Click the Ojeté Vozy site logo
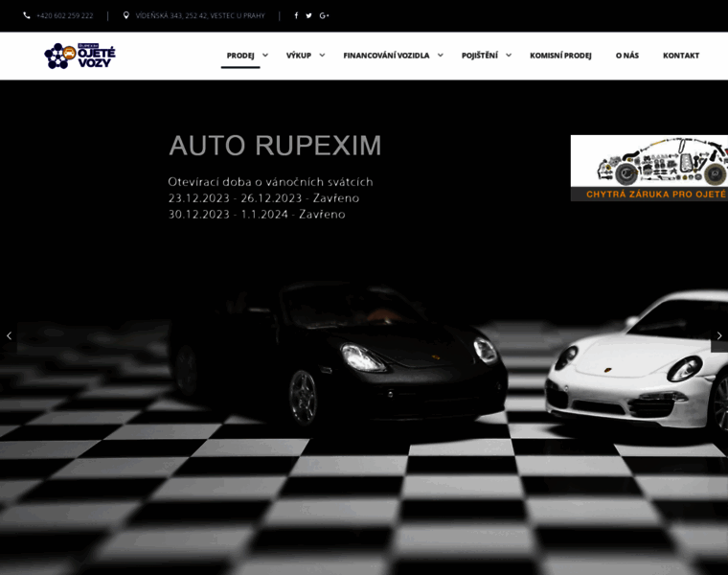Viewport: 728px width, 575px height. point(80,56)
